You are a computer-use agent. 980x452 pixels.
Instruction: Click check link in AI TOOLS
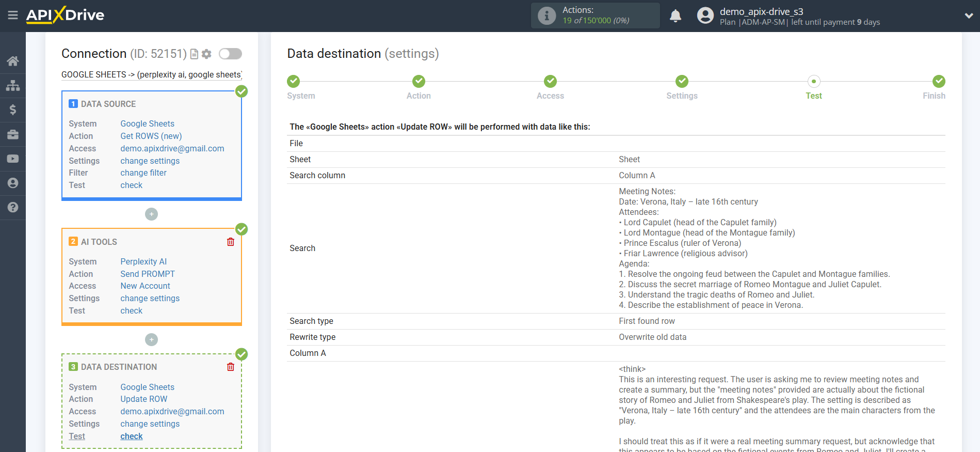pyautogui.click(x=132, y=310)
